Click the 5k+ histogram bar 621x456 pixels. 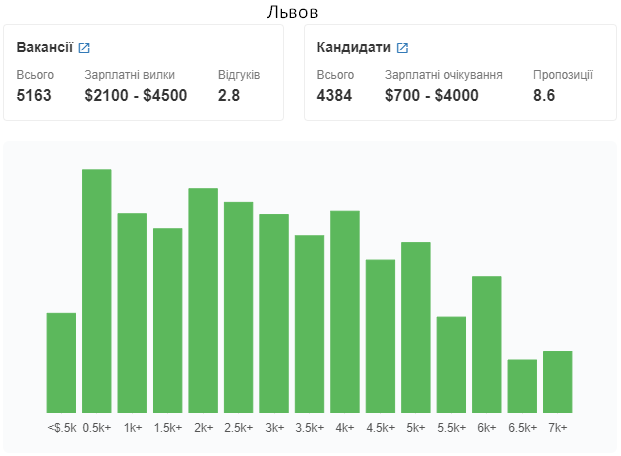point(416,327)
